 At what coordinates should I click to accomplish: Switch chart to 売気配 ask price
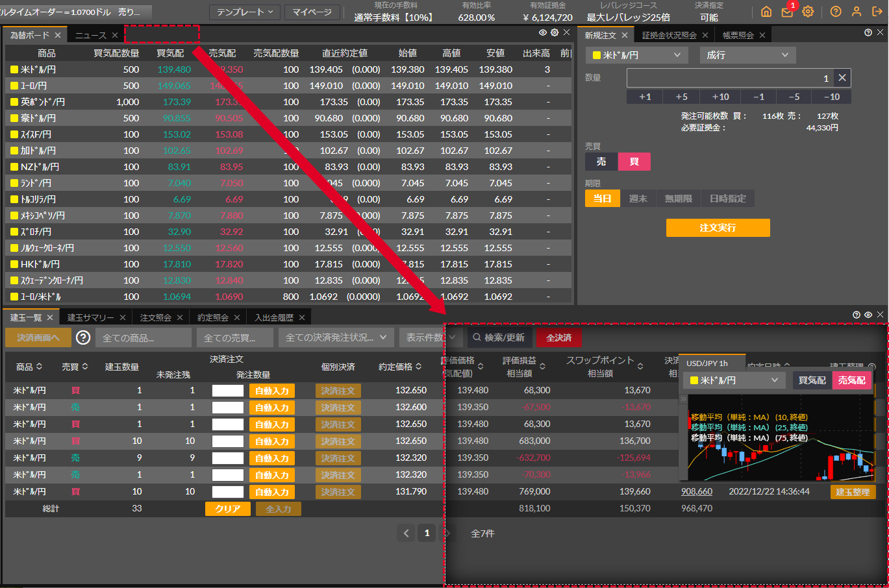851,380
